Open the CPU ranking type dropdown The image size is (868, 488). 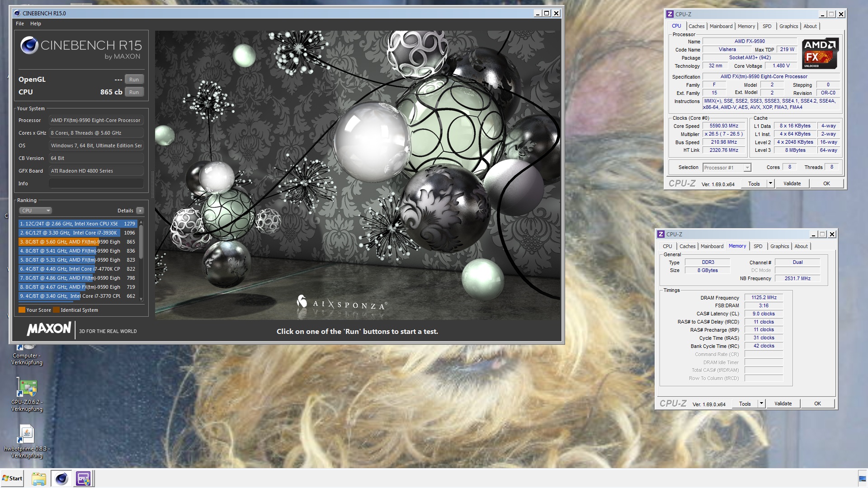click(36, 211)
